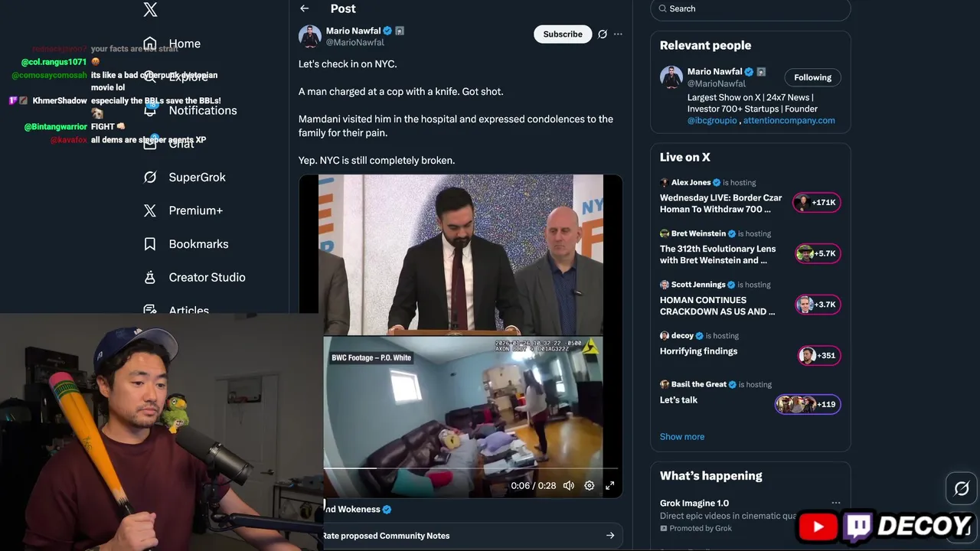This screenshot has width=980, height=551.
Task: Enter fullscreen video mode
Action: click(610, 486)
